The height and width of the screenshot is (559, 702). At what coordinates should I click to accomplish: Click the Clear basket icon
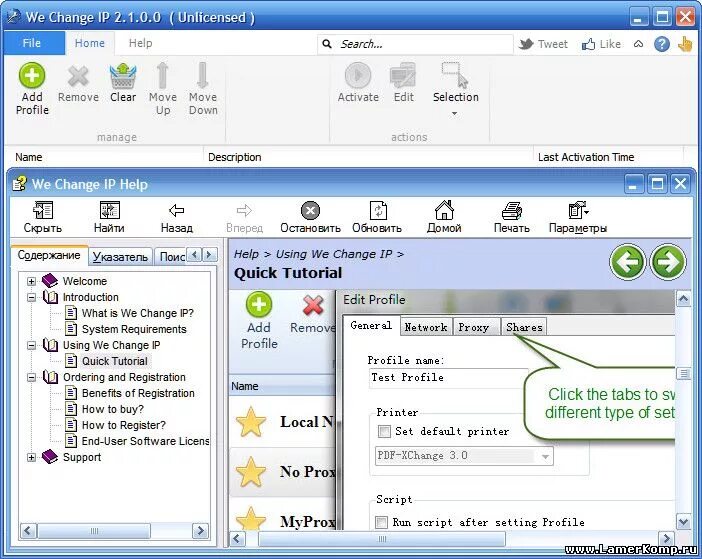click(123, 76)
